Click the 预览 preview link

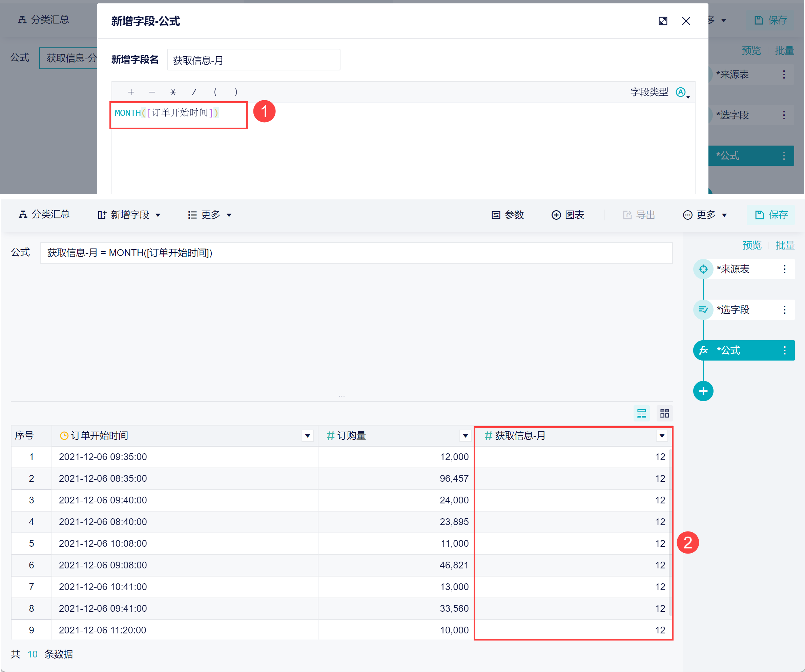point(751,245)
